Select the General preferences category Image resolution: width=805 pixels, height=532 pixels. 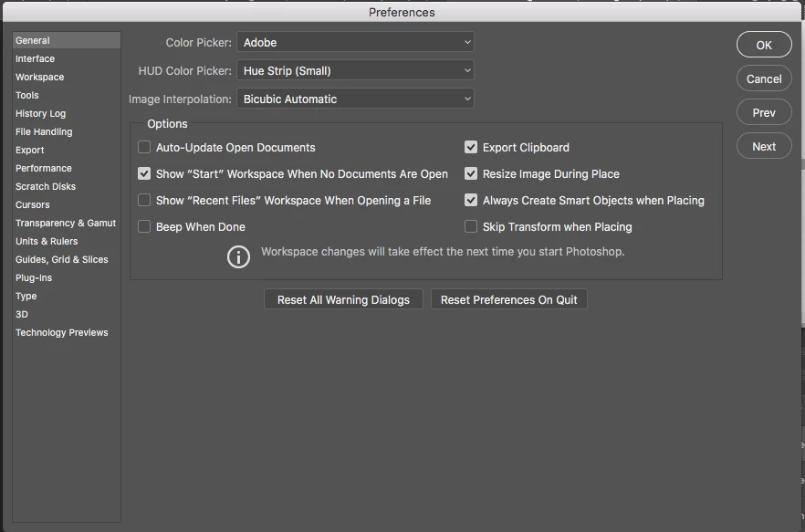[67, 40]
